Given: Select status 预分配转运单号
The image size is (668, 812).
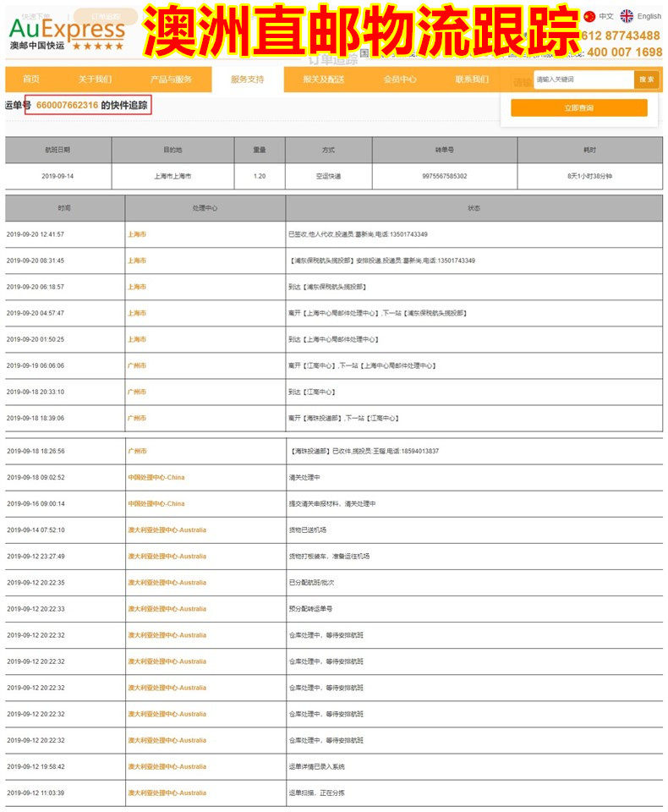Looking at the screenshot, I should click(310, 609).
